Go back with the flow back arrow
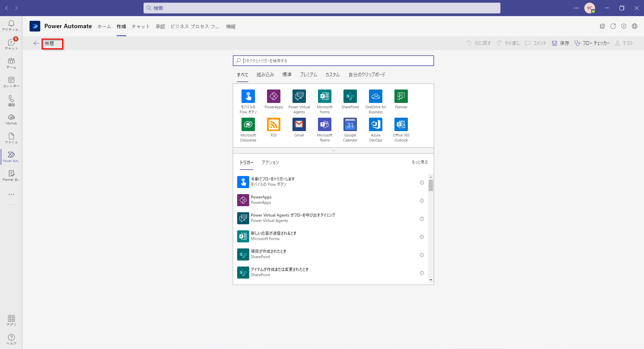Viewport: 644px width, 349px height. [36, 43]
